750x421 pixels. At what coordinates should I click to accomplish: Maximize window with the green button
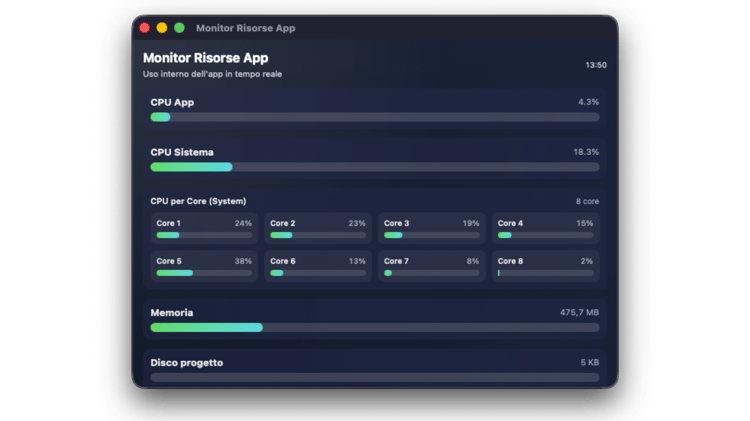click(179, 28)
